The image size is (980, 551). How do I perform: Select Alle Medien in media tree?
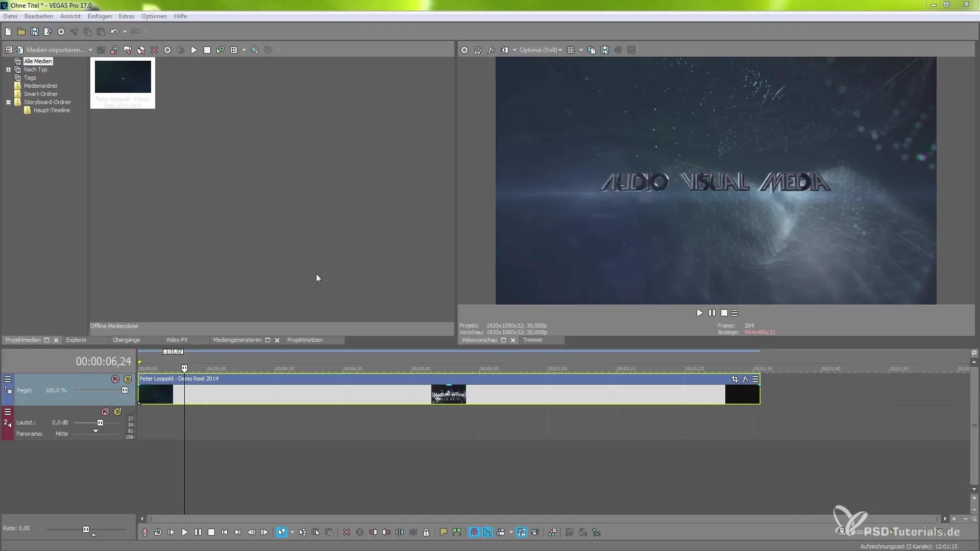[x=38, y=61]
